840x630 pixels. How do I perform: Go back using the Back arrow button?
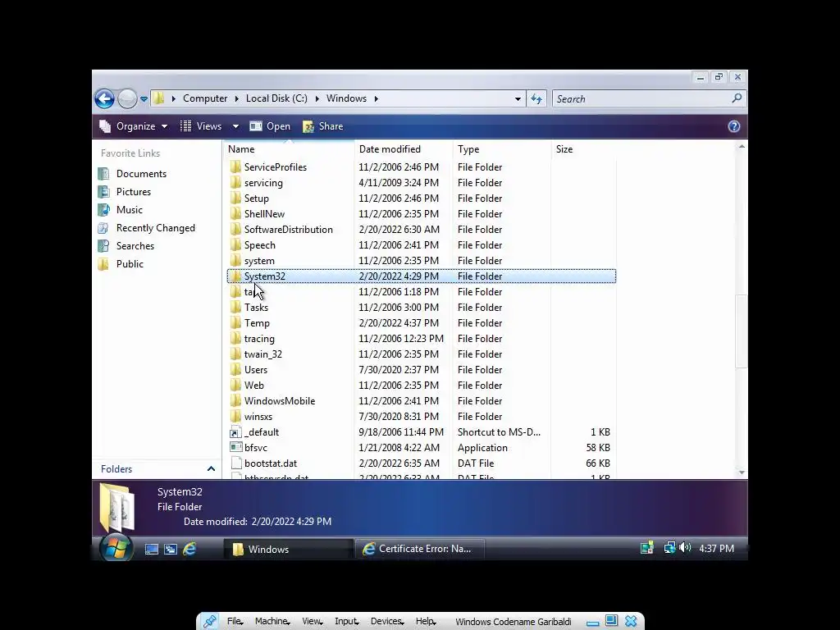[x=104, y=98]
